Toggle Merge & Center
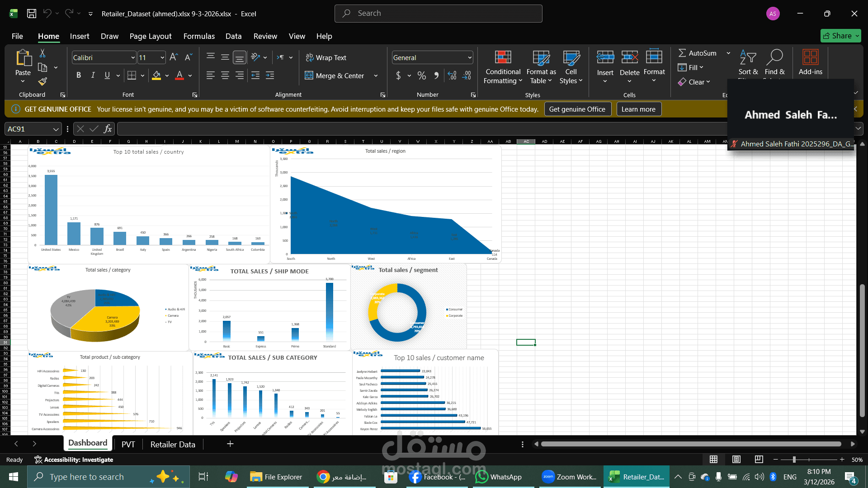868x488 pixels. pyautogui.click(x=335, y=75)
